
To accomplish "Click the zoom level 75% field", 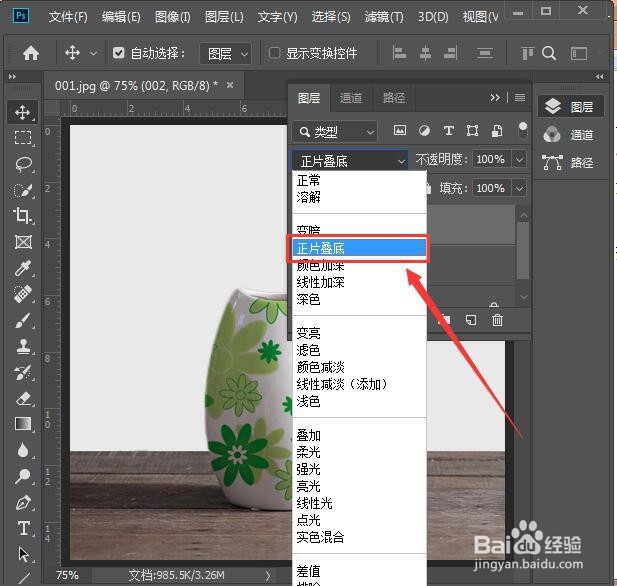I will 67,575.
